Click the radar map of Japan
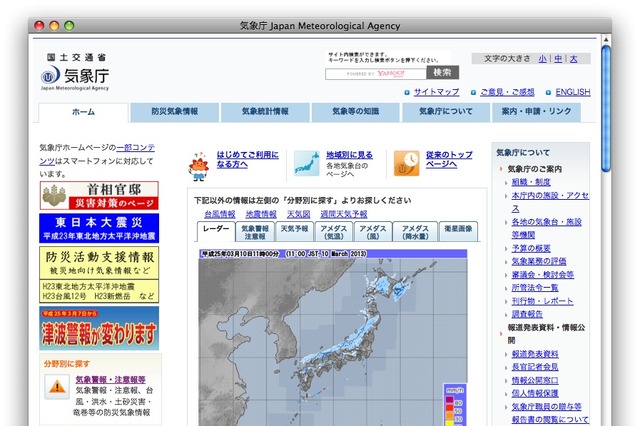Screen dimensions: 640x426 333,337
